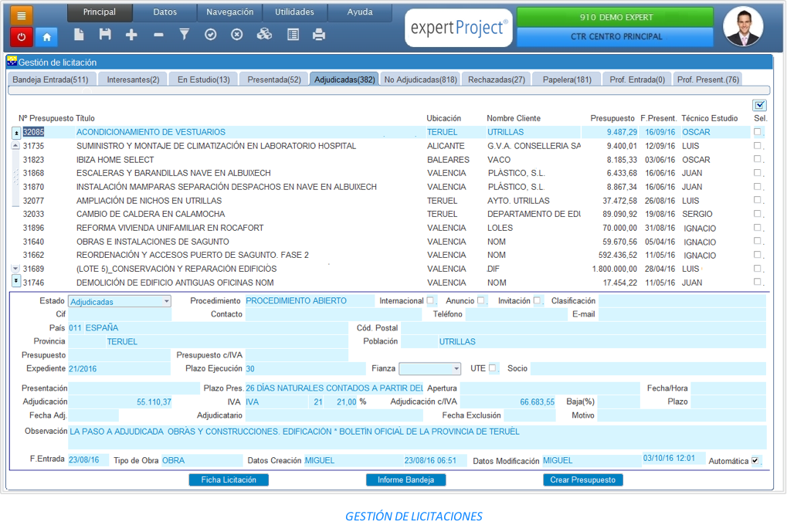Click the Expediente field showing 21/2016
The height and width of the screenshot is (532, 787).
coord(120,368)
